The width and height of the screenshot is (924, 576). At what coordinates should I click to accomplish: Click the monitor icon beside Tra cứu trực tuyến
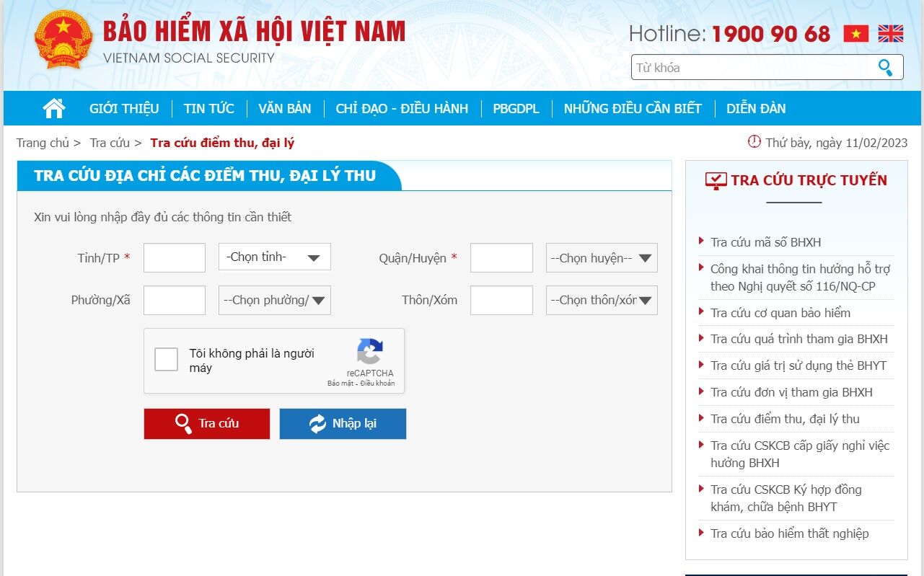tap(716, 180)
